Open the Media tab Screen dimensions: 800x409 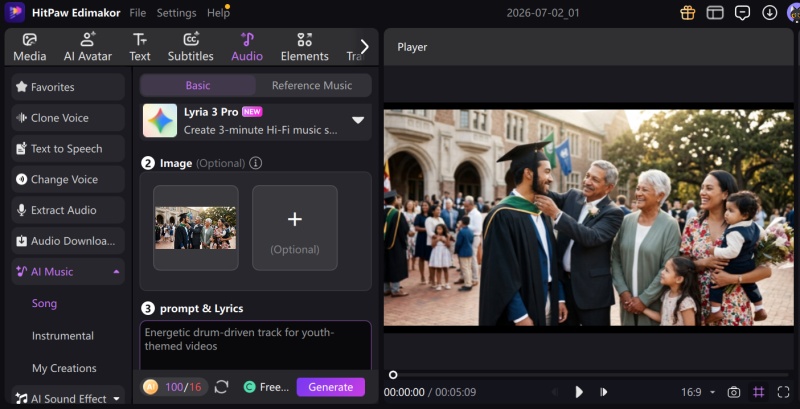tap(30, 47)
